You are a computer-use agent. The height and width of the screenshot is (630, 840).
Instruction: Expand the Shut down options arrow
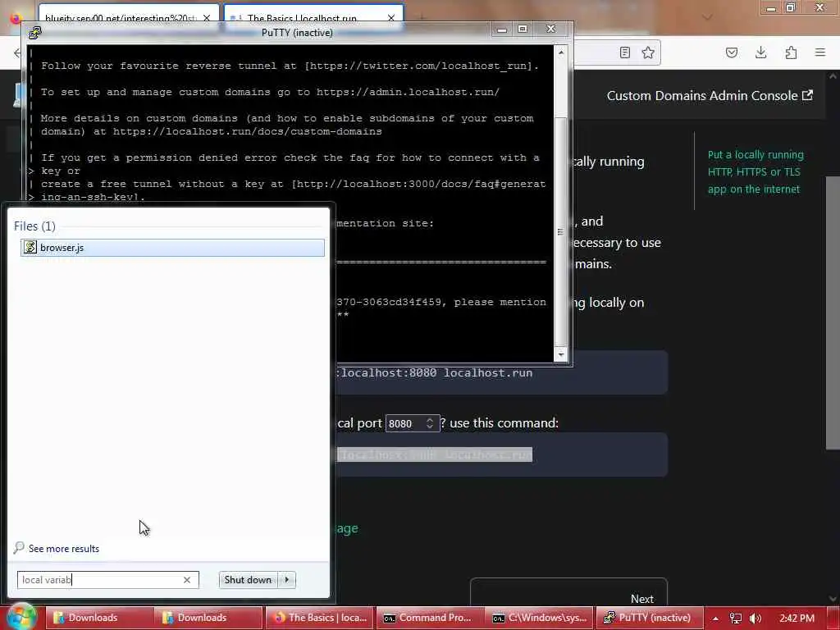[287, 580]
